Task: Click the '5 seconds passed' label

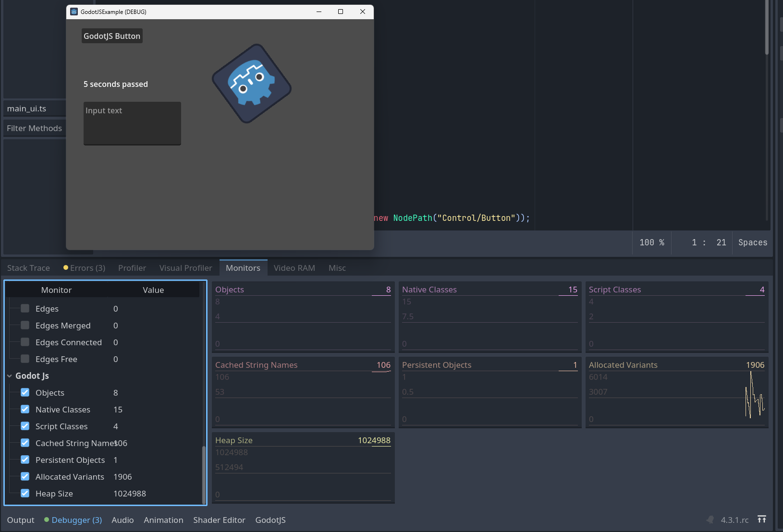Action: [116, 84]
